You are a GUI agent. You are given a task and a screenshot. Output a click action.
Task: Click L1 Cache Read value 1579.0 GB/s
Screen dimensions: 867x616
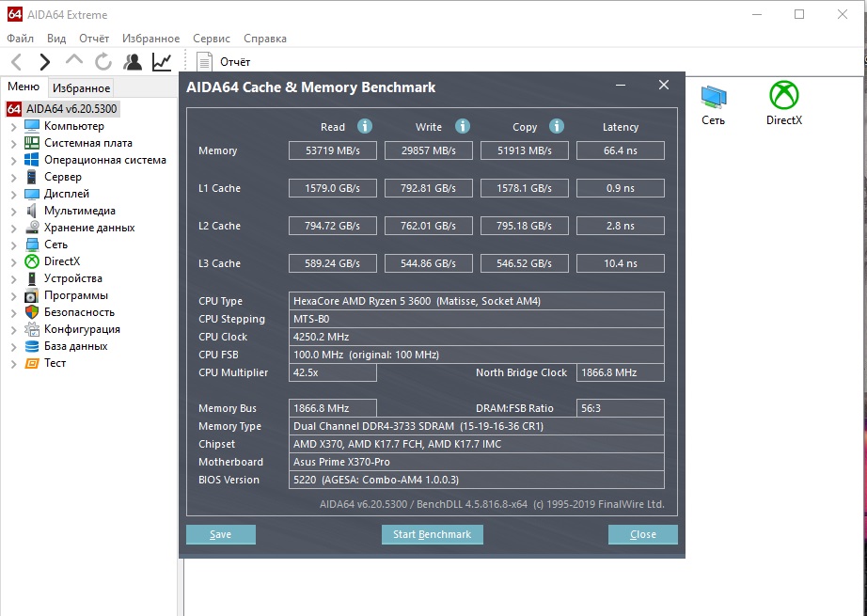point(332,188)
